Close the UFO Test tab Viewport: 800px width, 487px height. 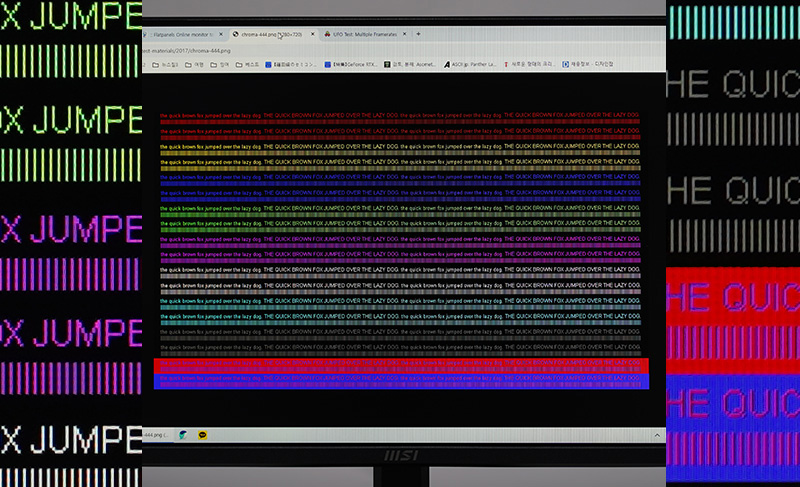coord(405,34)
